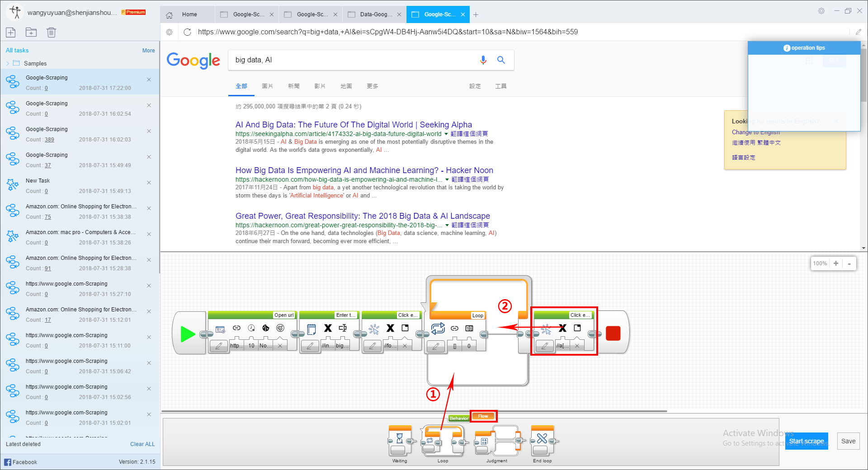868x470 pixels.
Task: Select the Waiting block from Flow palette
Action: tap(400, 441)
